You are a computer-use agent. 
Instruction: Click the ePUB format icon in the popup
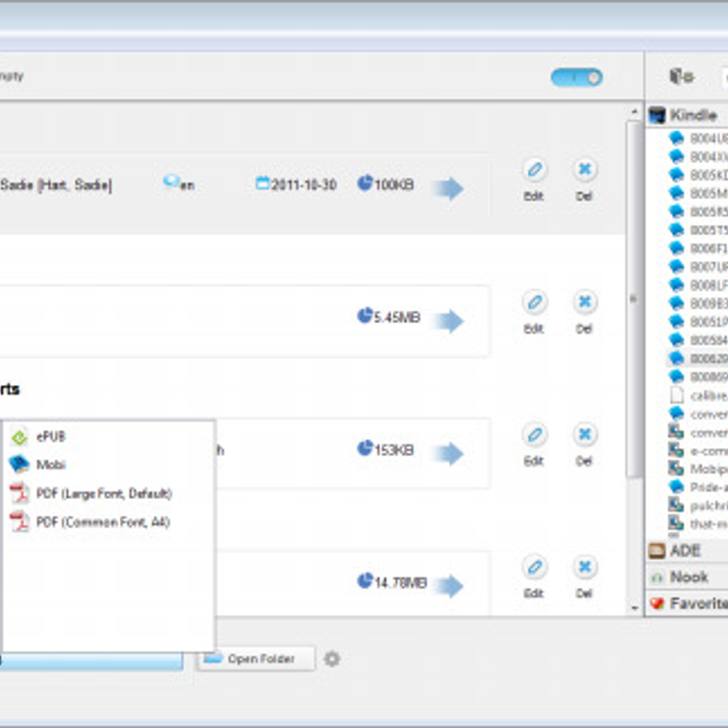(19, 437)
